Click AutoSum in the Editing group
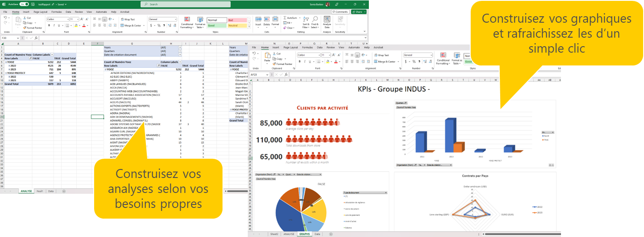This screenshot has width=644, height=237. point(291,18)
